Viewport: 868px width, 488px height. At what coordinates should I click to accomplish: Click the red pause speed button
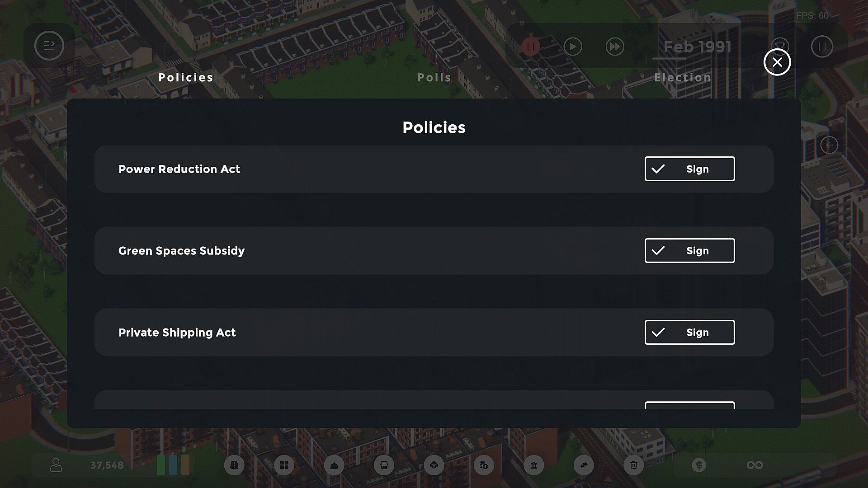click(531, 47)
